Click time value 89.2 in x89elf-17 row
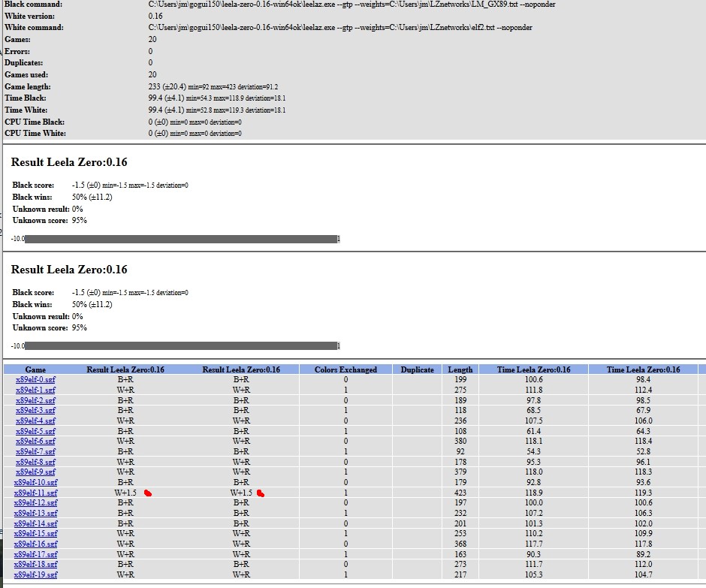This screenshot has height=588, width=706. pos(643,554)
